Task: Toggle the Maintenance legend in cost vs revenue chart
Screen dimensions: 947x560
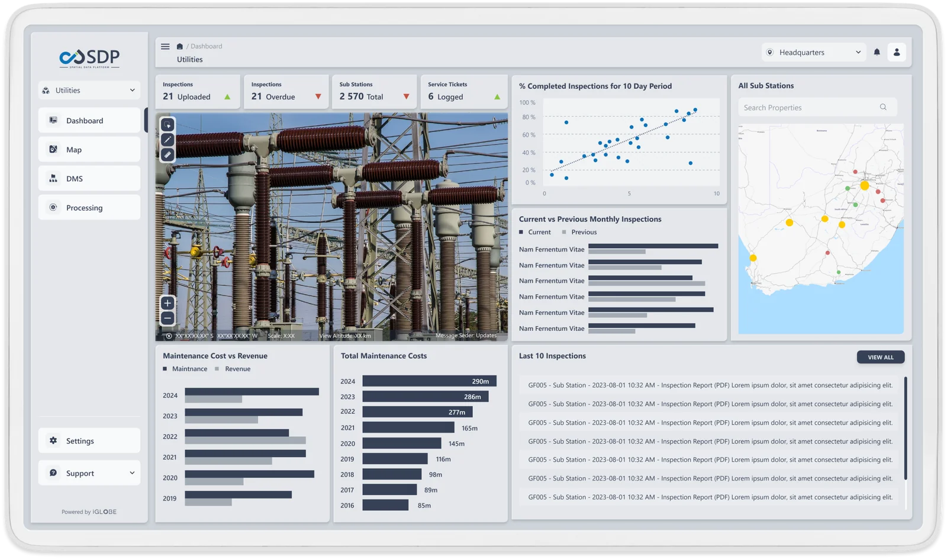Action: tap(185, 368)
